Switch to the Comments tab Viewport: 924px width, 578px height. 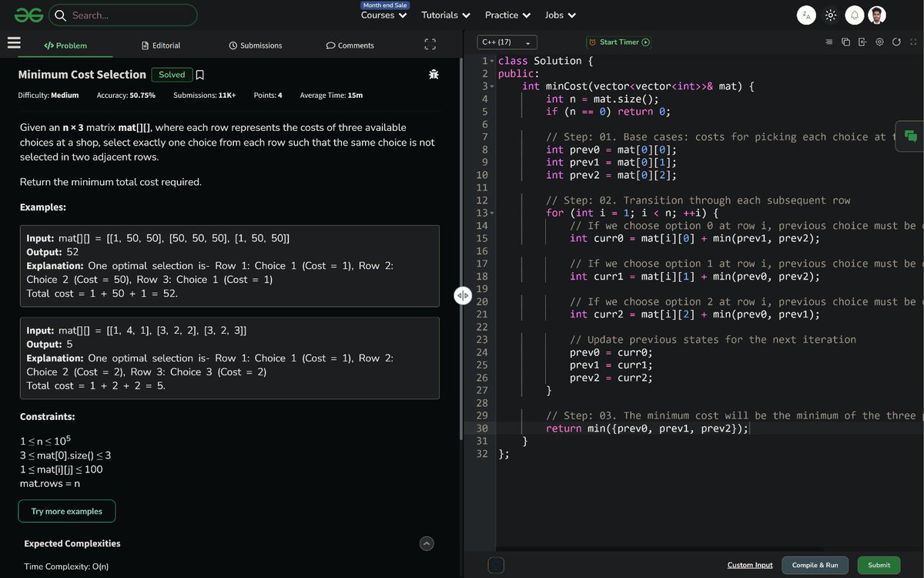(350, 45)
